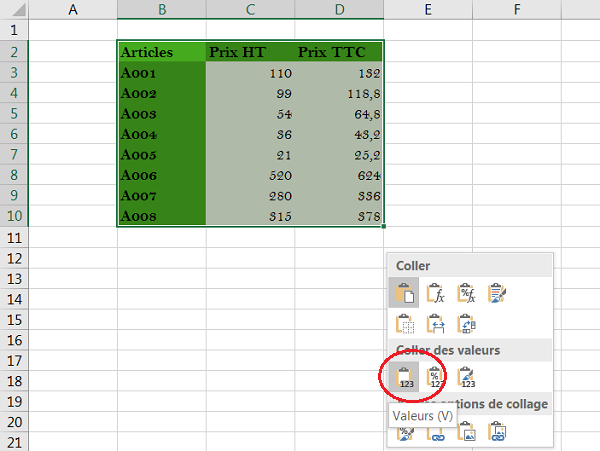Select column B header
The width and height of the screenshot is (600, 451).
161,9
